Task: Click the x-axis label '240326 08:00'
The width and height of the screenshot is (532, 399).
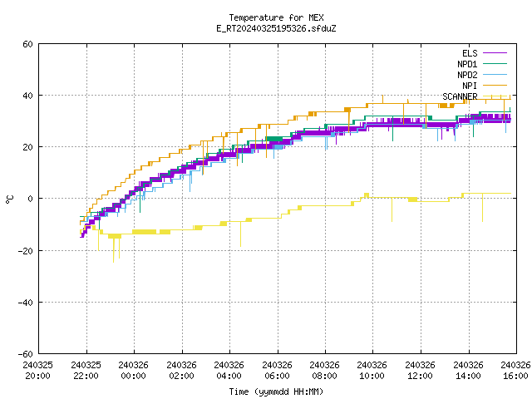Action: tap(325, 371)
